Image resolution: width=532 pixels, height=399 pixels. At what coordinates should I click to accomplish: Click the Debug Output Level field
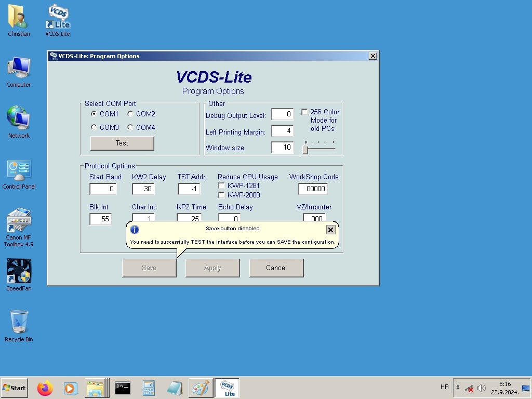click(x=282, y=114)
